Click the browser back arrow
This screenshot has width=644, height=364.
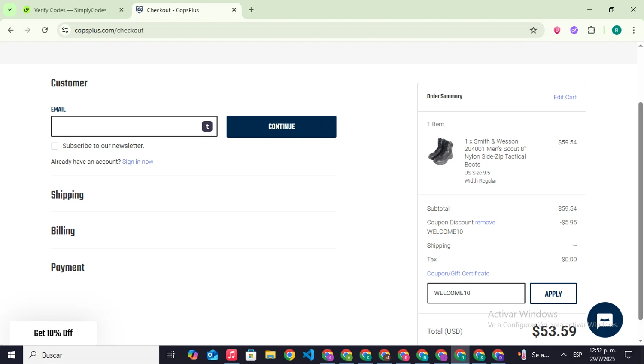11,30
